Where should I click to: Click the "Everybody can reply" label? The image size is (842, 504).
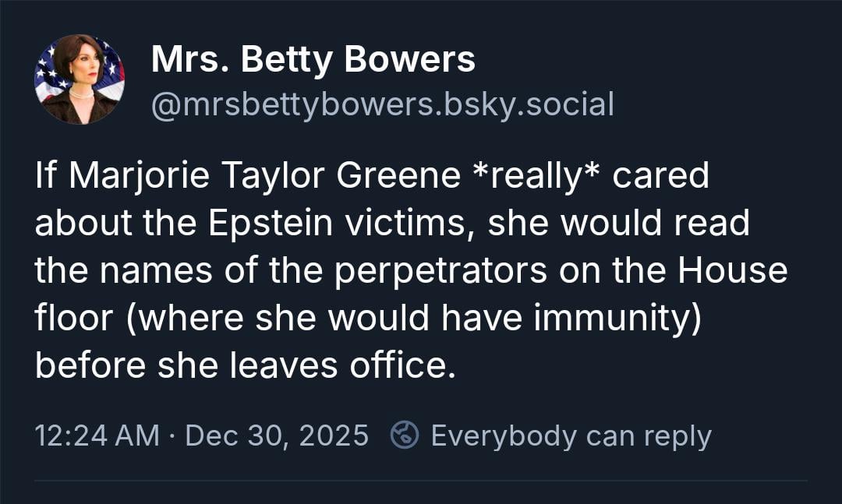point(571,435)
